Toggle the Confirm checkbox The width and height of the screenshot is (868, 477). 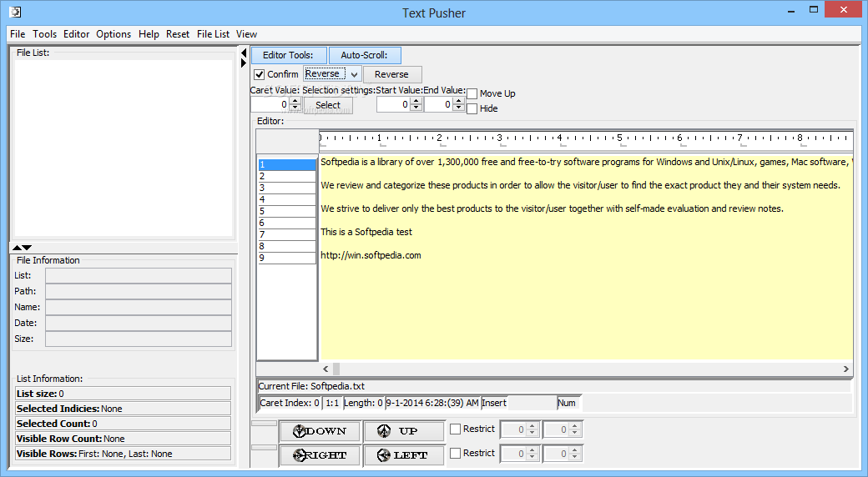pos(259,74)
